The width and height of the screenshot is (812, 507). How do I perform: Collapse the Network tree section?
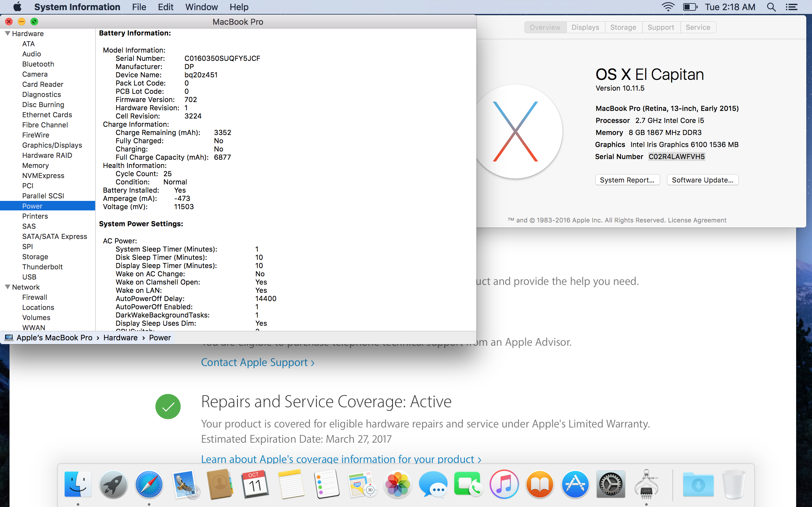point(7,287)
